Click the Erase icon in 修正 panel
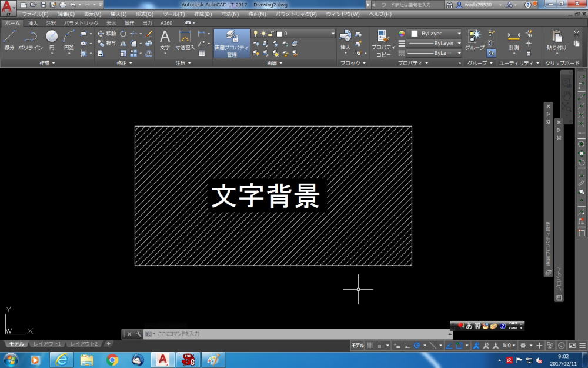 tap(149, 34)
